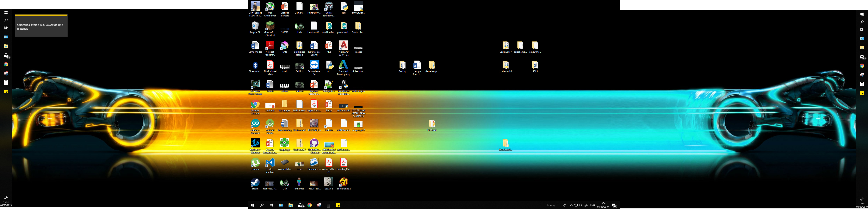Open volume control on the bottom taskbar
The image size is (868, 209).
pos(581,205)
